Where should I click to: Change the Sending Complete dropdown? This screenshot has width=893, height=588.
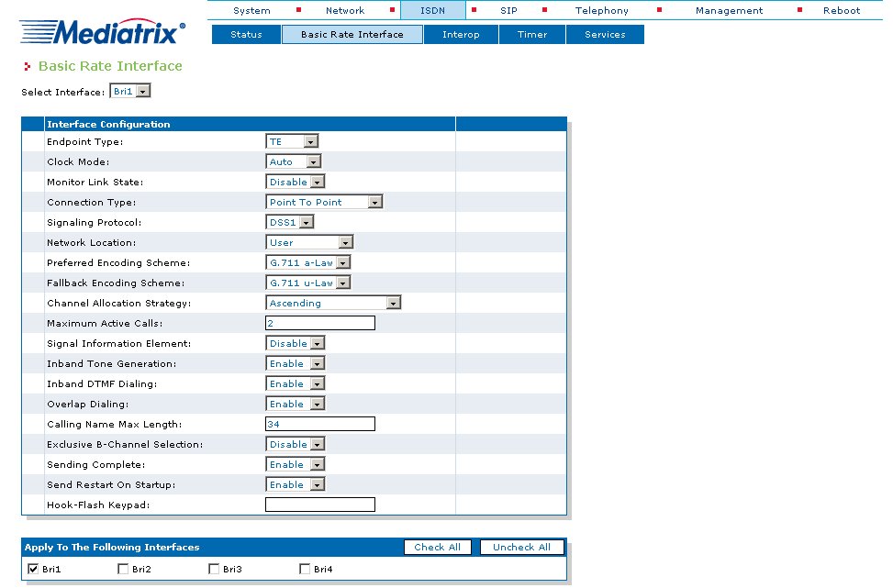tap(295, 464)
